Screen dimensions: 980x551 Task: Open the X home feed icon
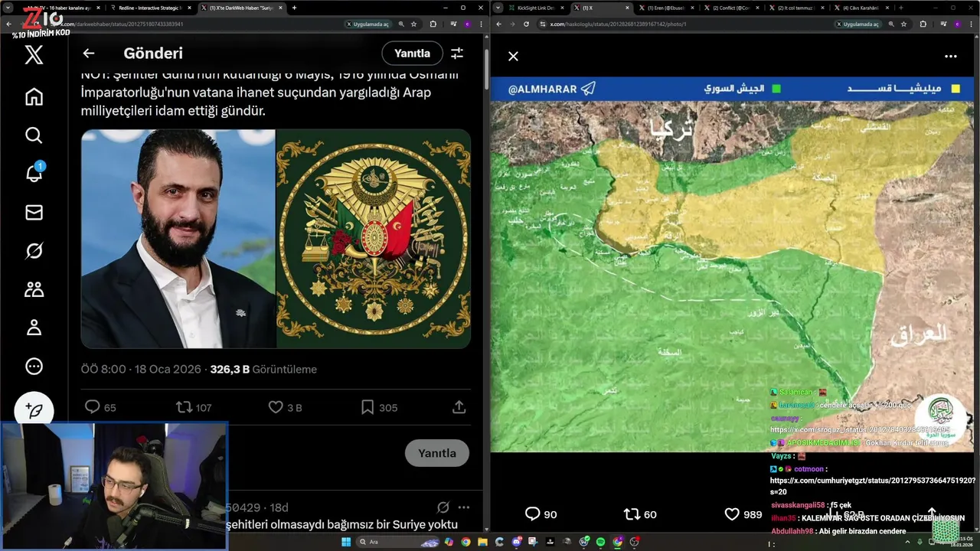[x=34, y=97]
